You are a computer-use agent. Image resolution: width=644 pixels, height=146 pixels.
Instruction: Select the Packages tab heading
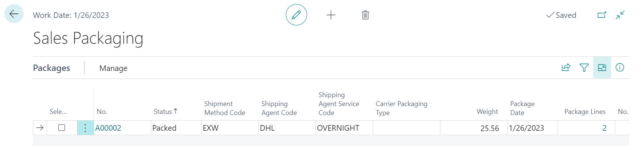tap(52, 68)
